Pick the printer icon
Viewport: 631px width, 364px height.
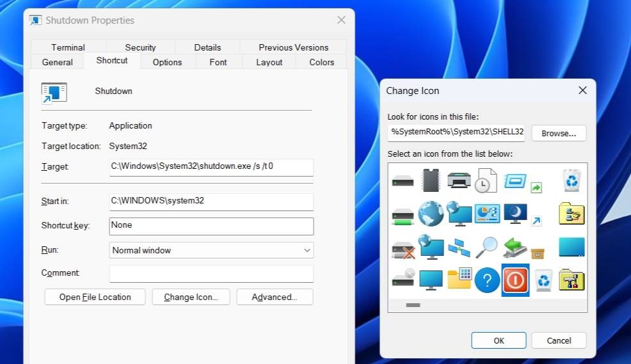pos(459,180)
